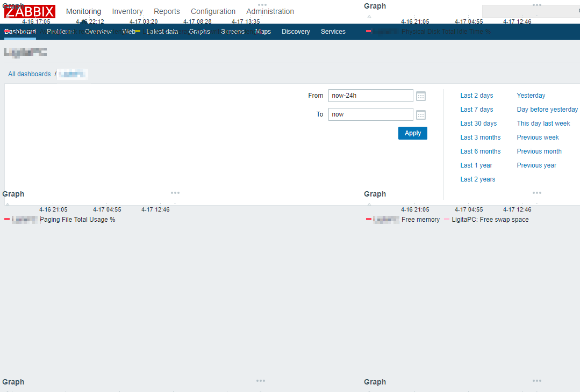Open the Maps section
The width and height of the screenshot is (580, 392).
pos(263,32)
